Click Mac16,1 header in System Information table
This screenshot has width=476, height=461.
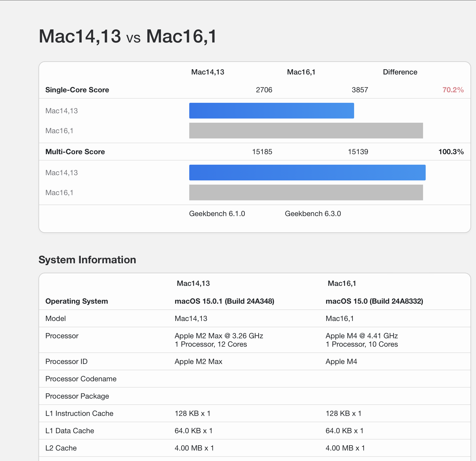coord(342,283)
